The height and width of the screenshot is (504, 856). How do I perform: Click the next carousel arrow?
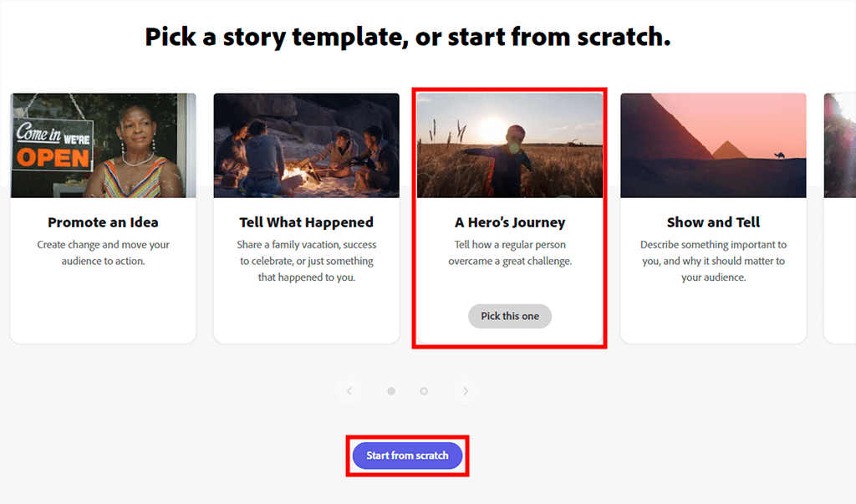(466, 391)
